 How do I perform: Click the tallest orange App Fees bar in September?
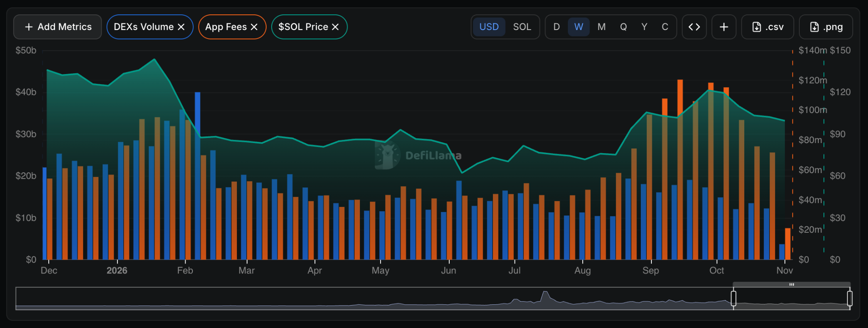[x=680, y=169]
